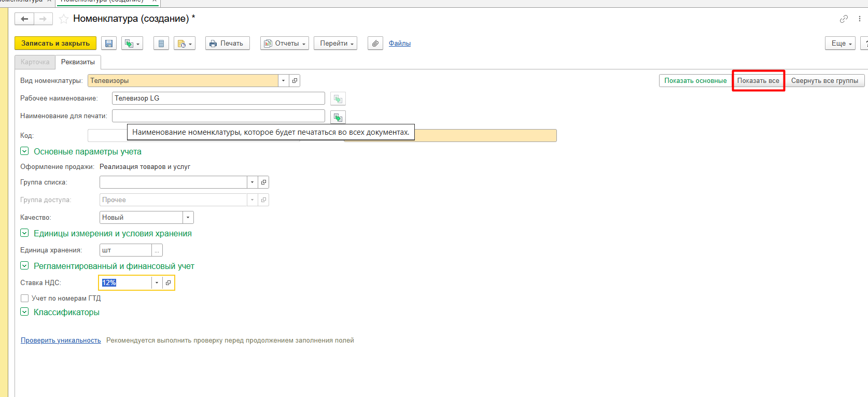
Task: Collapse the Единицы измерения и условия хранения group
Action: pos(24,233)
